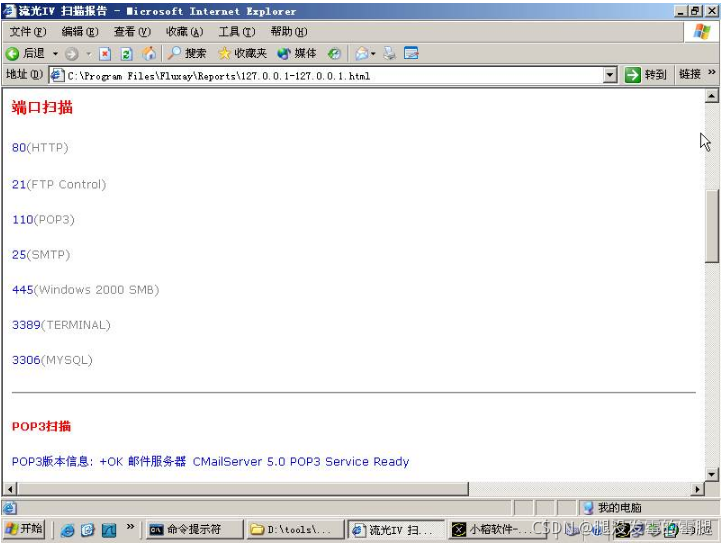Viewport: 728px width, 545px height.
Task: Click the POP3版本信息 CMailServer text line
Action: pyautogui.click(x=210, y=462)
